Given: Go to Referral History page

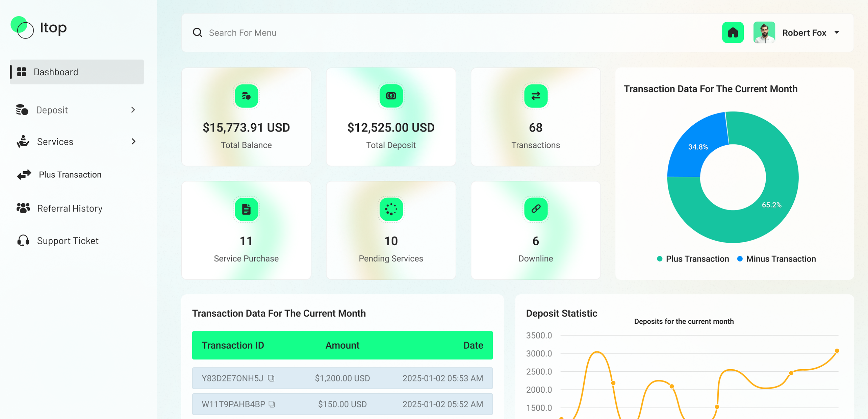Looking at the screenshot, I should [70, 208].
